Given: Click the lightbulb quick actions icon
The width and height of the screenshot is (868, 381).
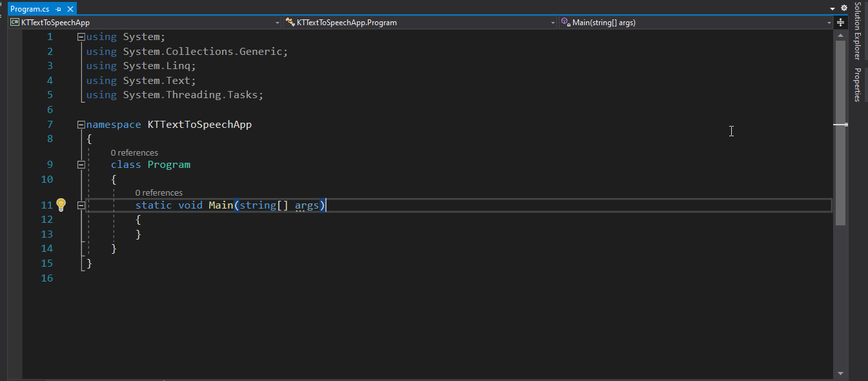Looking at the screenshot, I should tap(61, 205).
